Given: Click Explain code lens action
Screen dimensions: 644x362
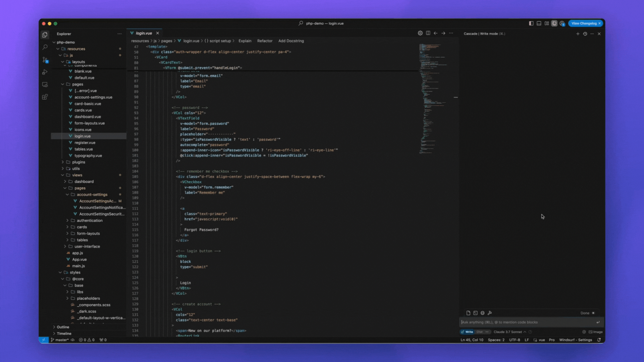Looking at the screenshot, I should 245,41.
